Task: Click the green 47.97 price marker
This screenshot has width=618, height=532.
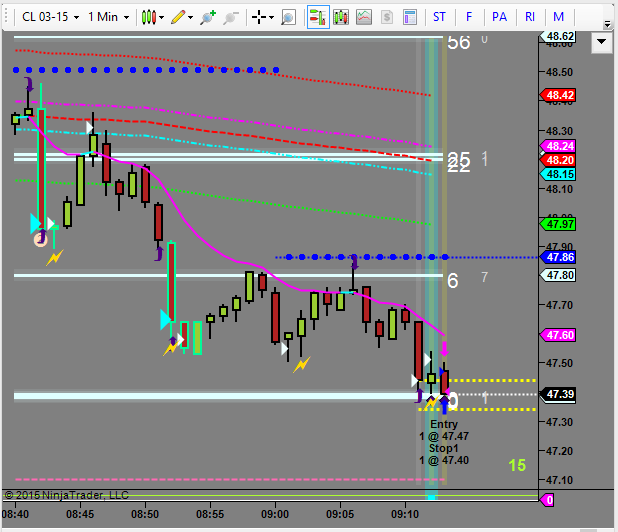Action: click(558, 224)
